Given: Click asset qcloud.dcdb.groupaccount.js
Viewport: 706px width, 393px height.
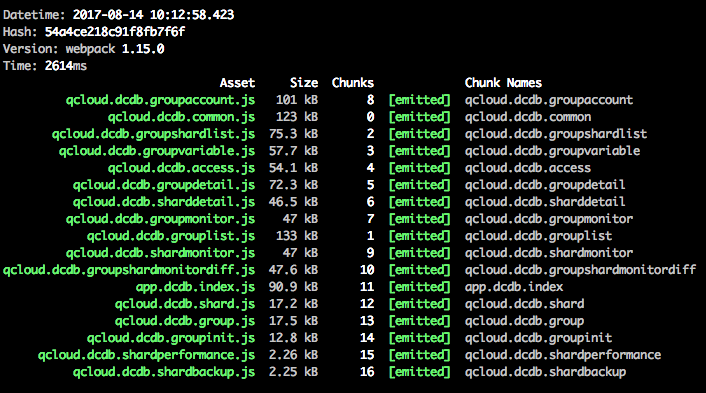Looking at the screenshot, I should pyautogui.click(x=161, y=100).
